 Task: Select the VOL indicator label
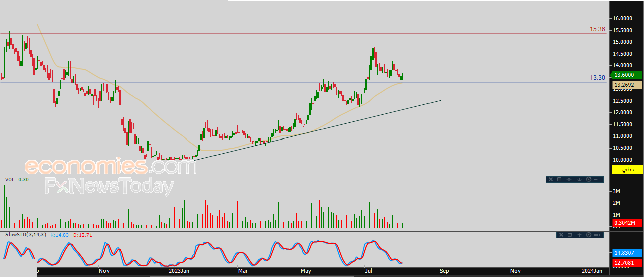[9, 179]
